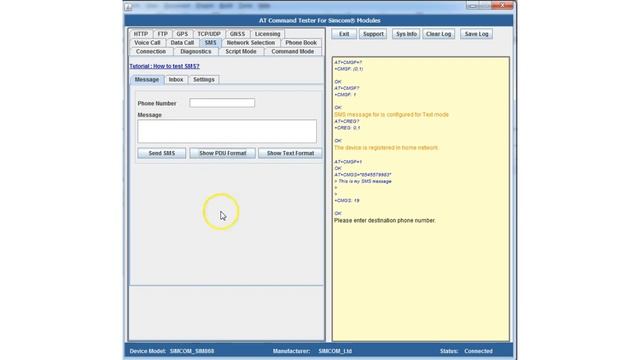This screenshot has width=640, height=360.
Task: Focus the Message text area
Action: 227,131
